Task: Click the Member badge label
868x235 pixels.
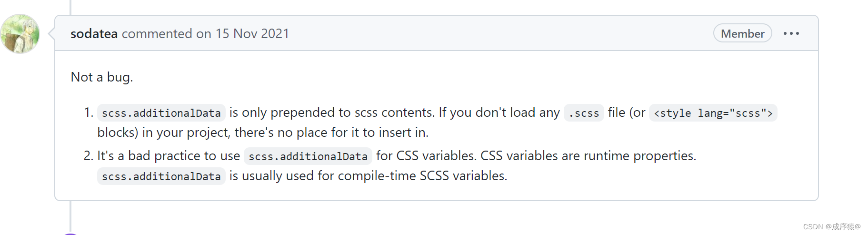Action: click(x=742, y=33)
